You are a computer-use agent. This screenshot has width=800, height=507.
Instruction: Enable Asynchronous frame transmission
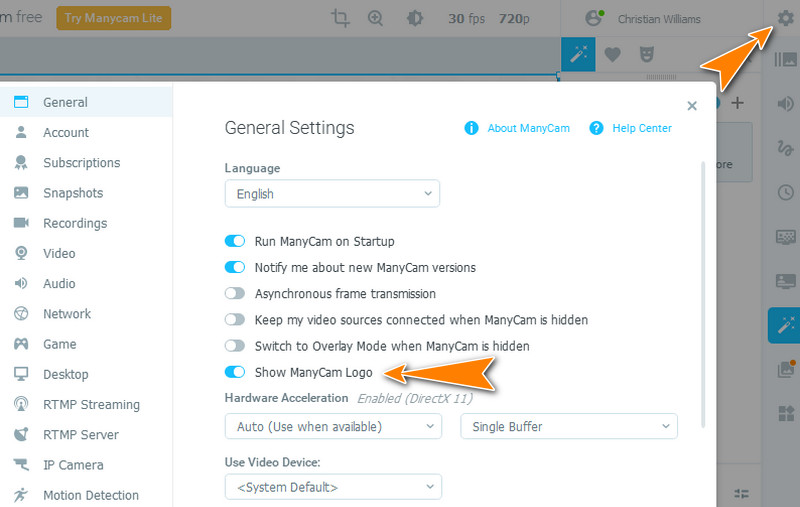click(x=235, y=294)
